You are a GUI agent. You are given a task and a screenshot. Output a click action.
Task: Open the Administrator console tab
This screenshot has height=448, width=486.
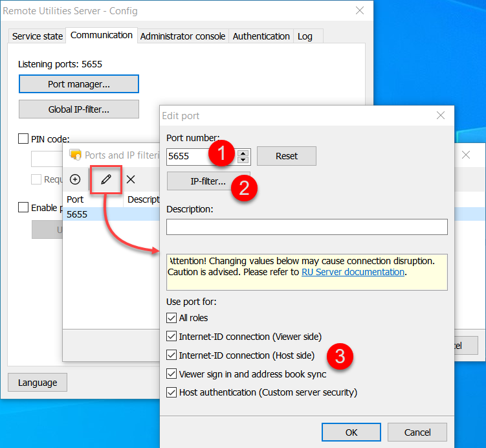[183, 36]
